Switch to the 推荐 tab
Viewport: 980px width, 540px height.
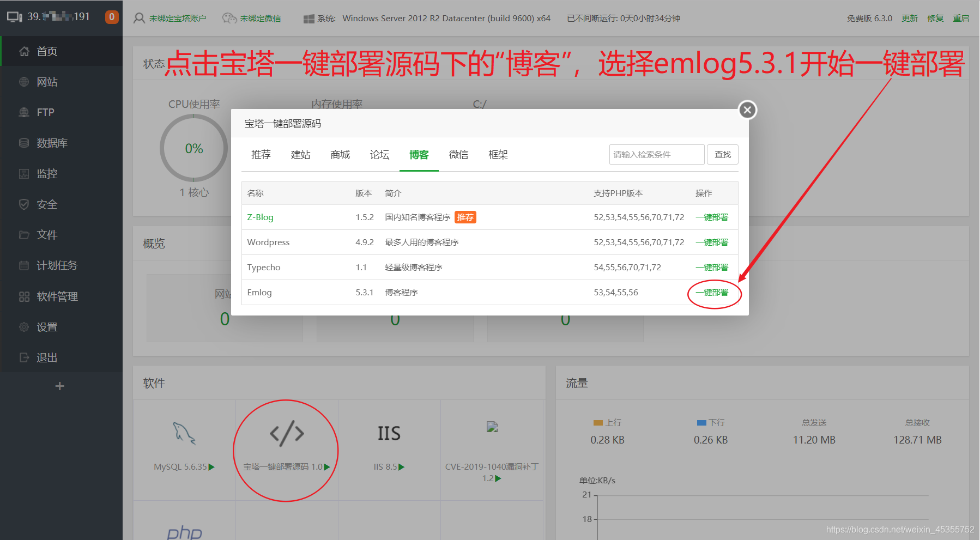click(x=261, y=155)
